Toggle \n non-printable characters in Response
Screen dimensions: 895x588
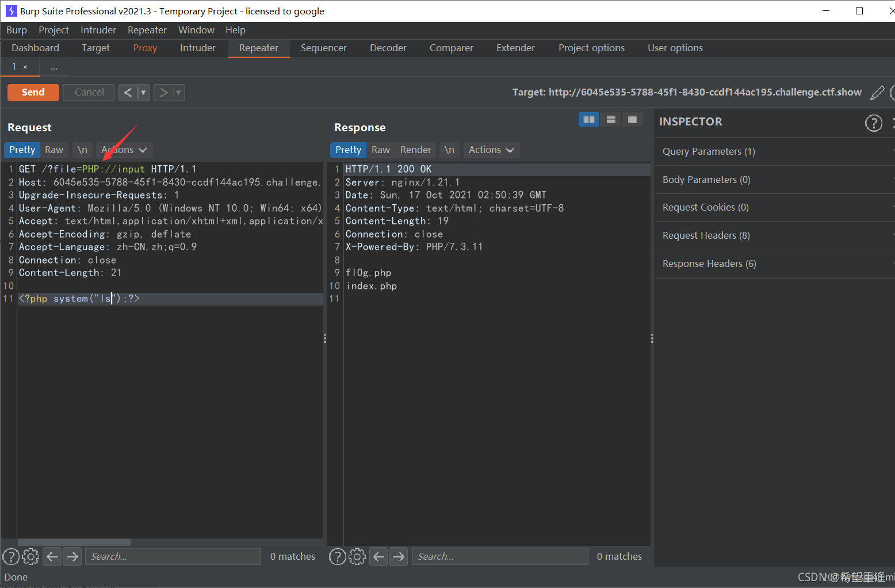(449, 150)
